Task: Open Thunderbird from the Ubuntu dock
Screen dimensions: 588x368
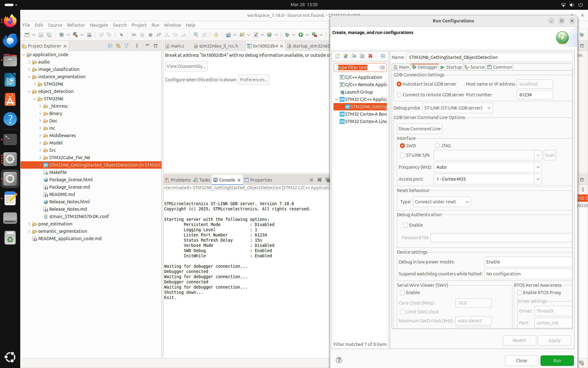Action: point(10,40)
